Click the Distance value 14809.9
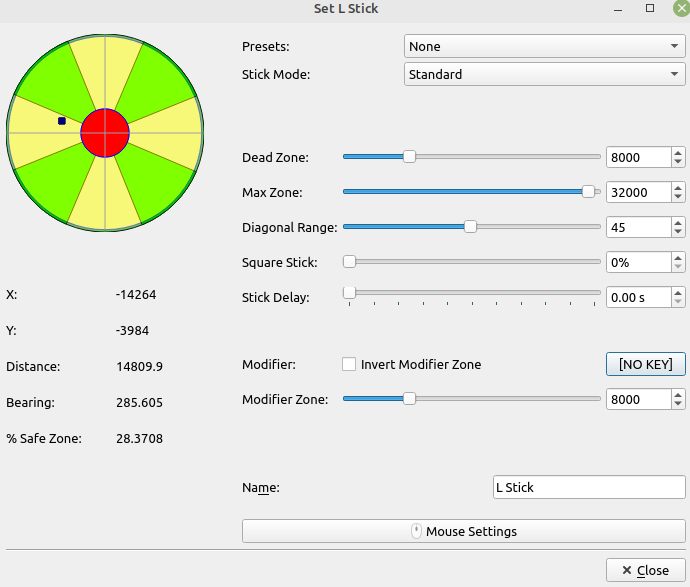The height and width of the screenshot is (587, 690). (139, 367)
